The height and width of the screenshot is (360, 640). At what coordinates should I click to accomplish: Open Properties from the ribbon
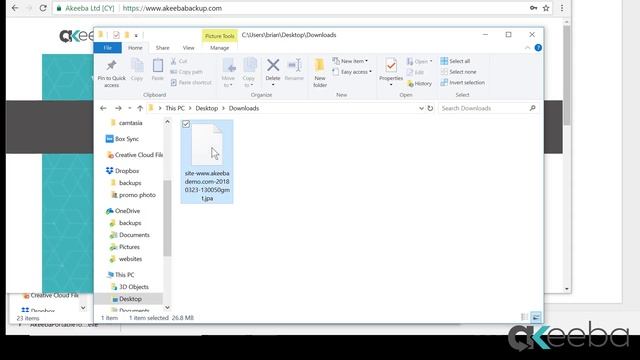[391, 72]
